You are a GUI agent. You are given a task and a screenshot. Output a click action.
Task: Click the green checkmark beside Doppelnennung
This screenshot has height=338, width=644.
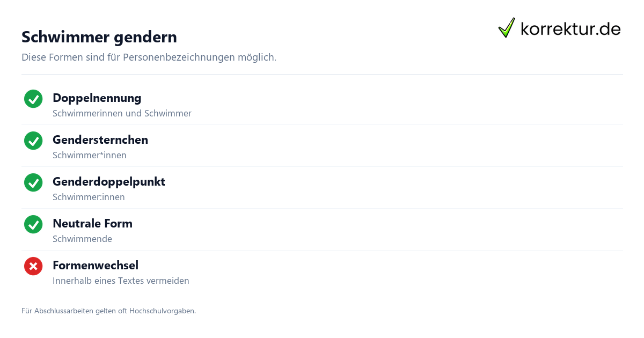coord(33,99)
